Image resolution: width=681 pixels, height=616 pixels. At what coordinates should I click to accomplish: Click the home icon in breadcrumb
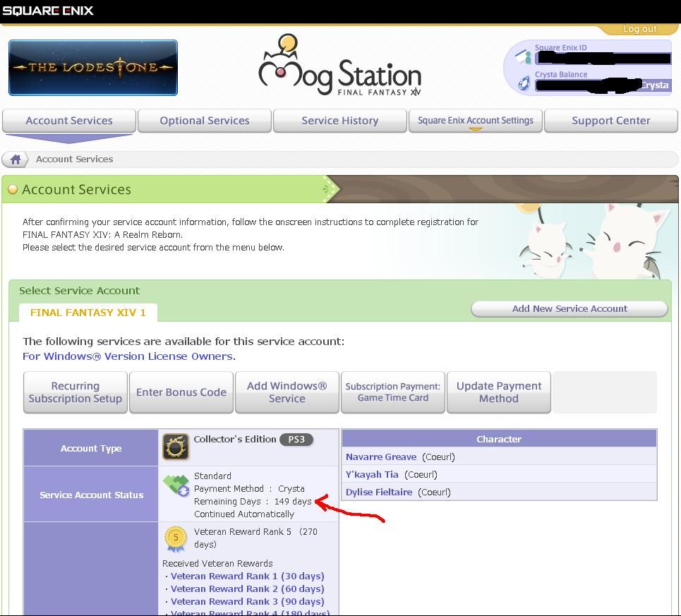coord(16,159)
